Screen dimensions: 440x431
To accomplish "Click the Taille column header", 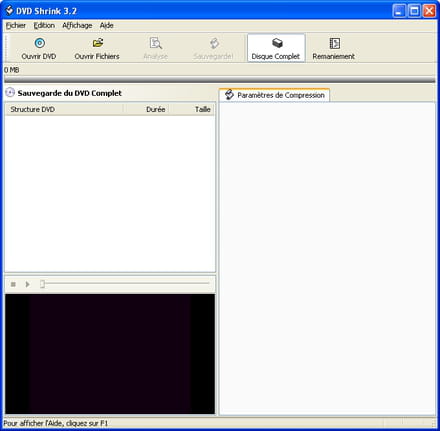I will tap(192, 109).
